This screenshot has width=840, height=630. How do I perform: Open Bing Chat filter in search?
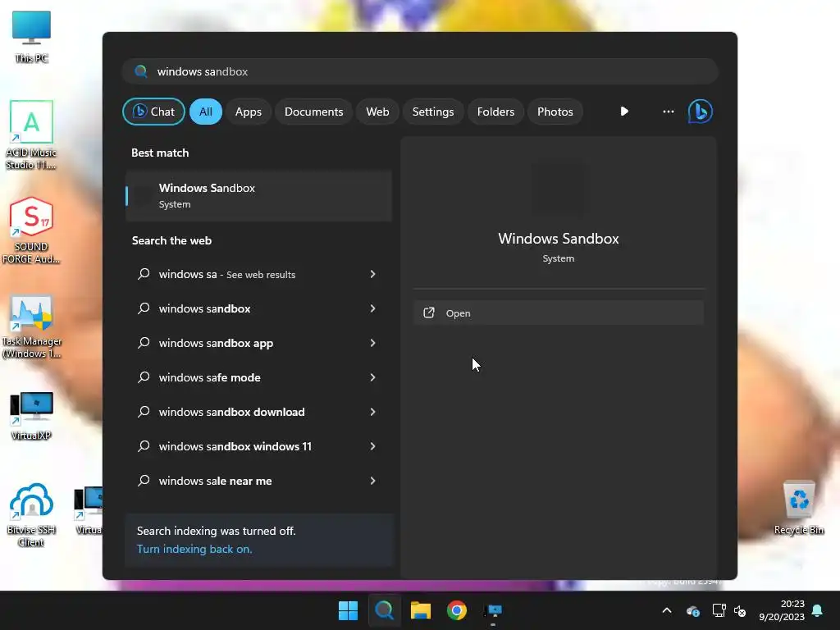pos(153,112)
